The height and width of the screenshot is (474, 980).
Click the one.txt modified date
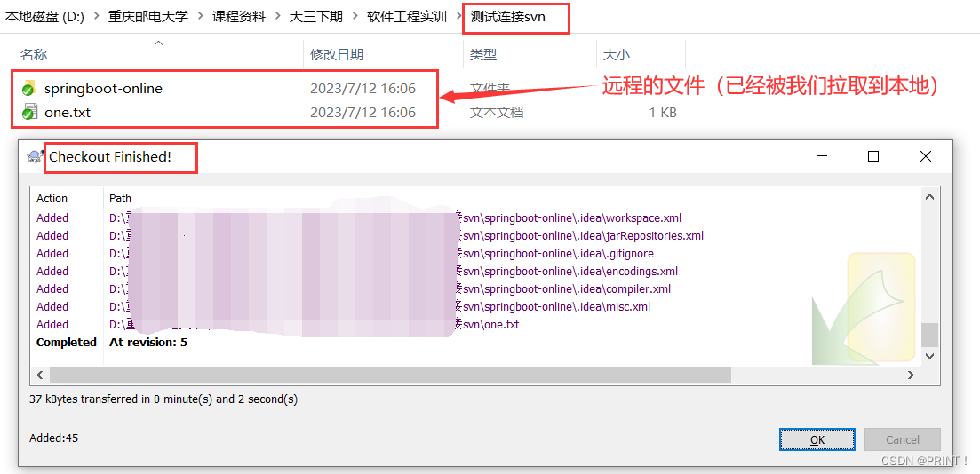pyautogui.click(x=363, y=113)
